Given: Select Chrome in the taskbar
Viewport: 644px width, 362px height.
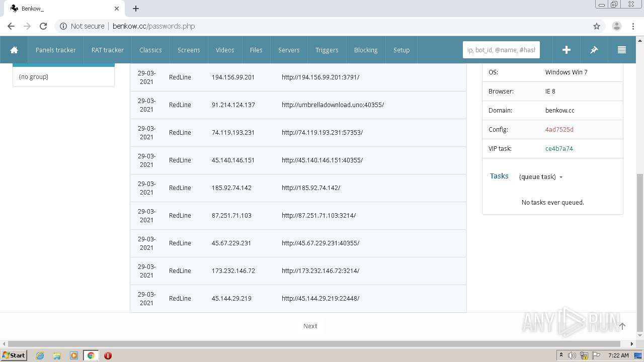Looking at the screenshot, I should click(x=91, y=355).
